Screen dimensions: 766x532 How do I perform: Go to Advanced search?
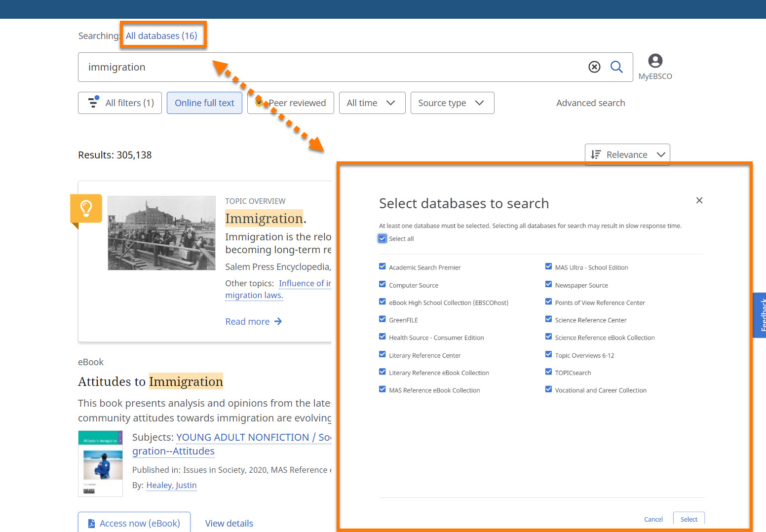(590, 103)
